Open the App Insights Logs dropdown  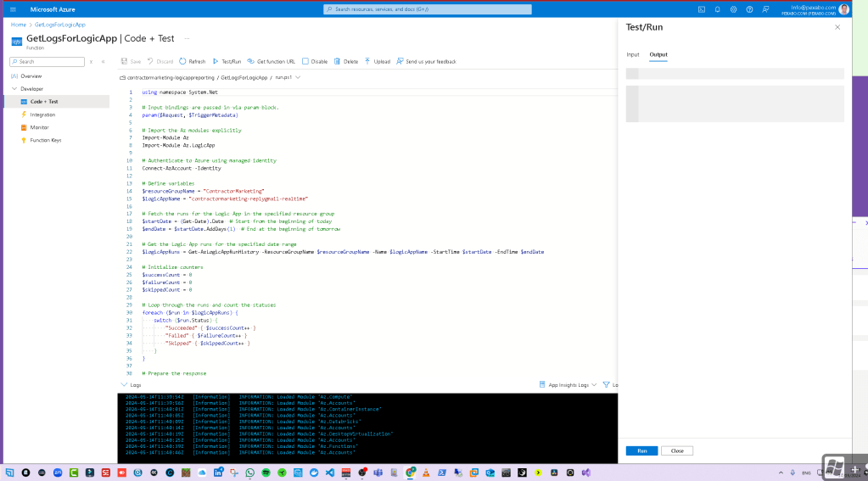click(x=568, y=384)
